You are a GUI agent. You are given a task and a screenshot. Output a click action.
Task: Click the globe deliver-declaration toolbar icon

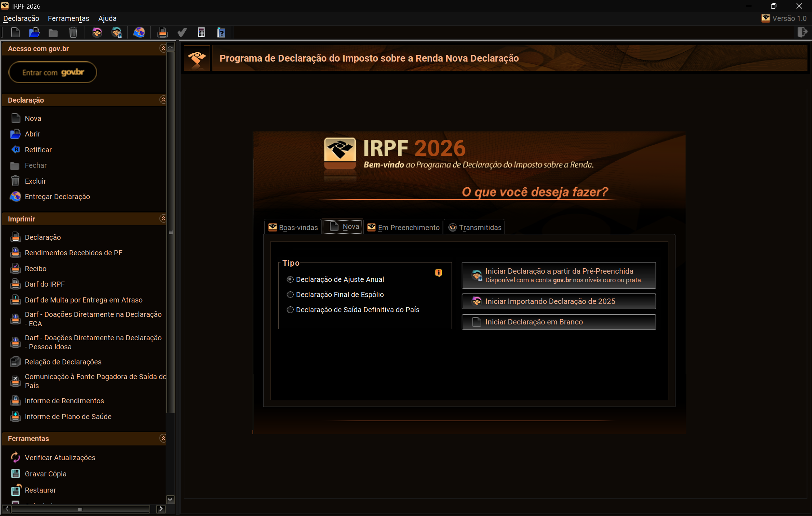(x=139, y=33)
